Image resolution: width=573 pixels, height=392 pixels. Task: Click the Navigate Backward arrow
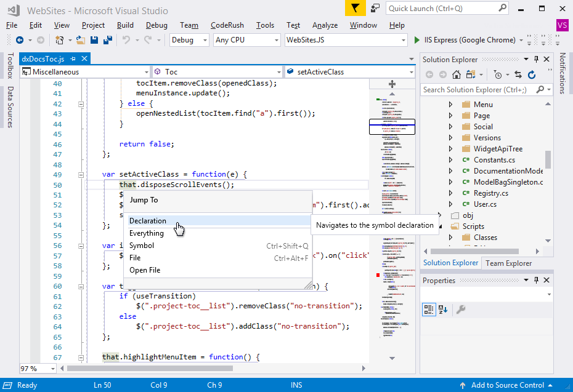click(x=18, y=39)
